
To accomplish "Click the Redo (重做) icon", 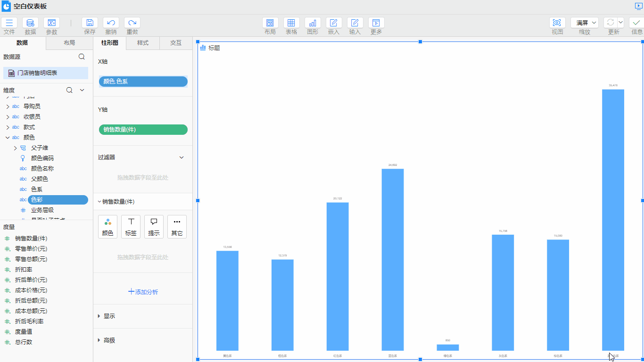I will tap(132, 23).
